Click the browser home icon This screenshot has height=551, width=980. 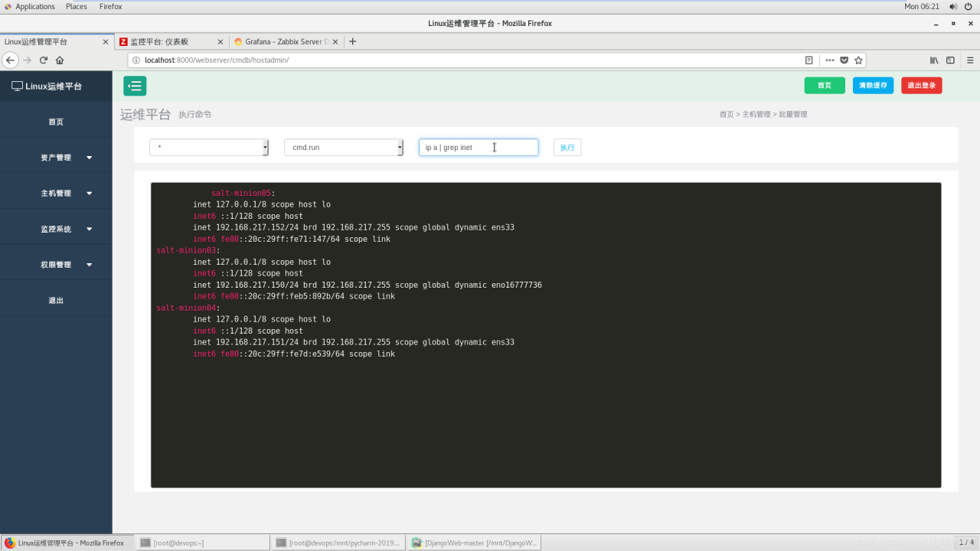[60, 60]
